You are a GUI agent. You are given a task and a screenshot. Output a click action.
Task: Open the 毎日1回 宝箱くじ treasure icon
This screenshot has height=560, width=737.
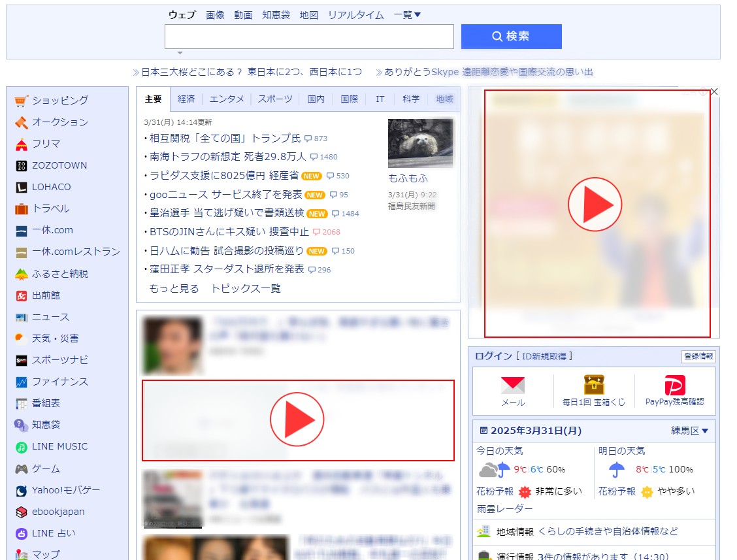click(x=594, y=385)
